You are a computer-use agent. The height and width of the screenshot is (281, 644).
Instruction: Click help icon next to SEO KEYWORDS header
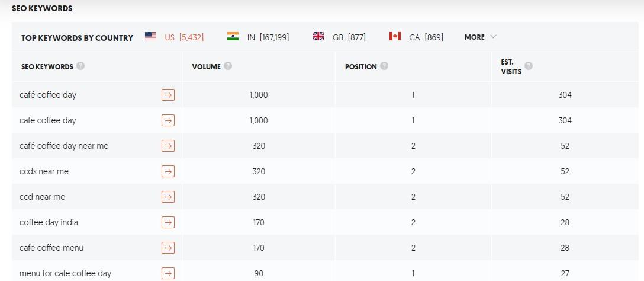[x=80, y=66]
